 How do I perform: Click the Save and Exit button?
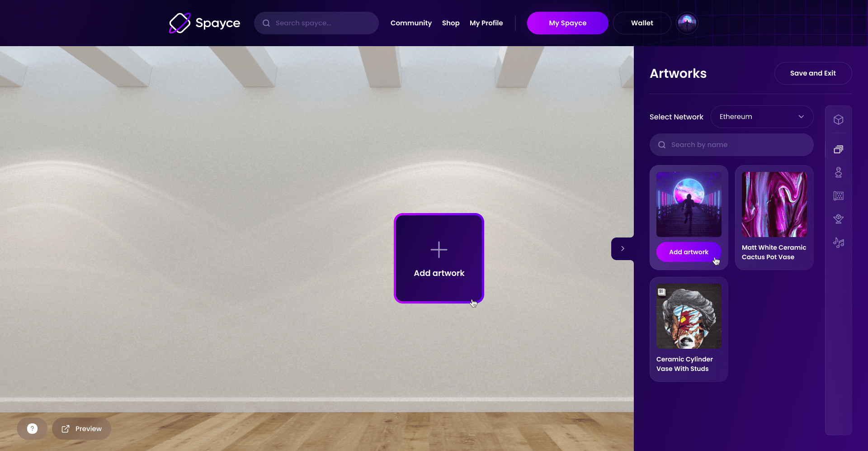point(813,73)
